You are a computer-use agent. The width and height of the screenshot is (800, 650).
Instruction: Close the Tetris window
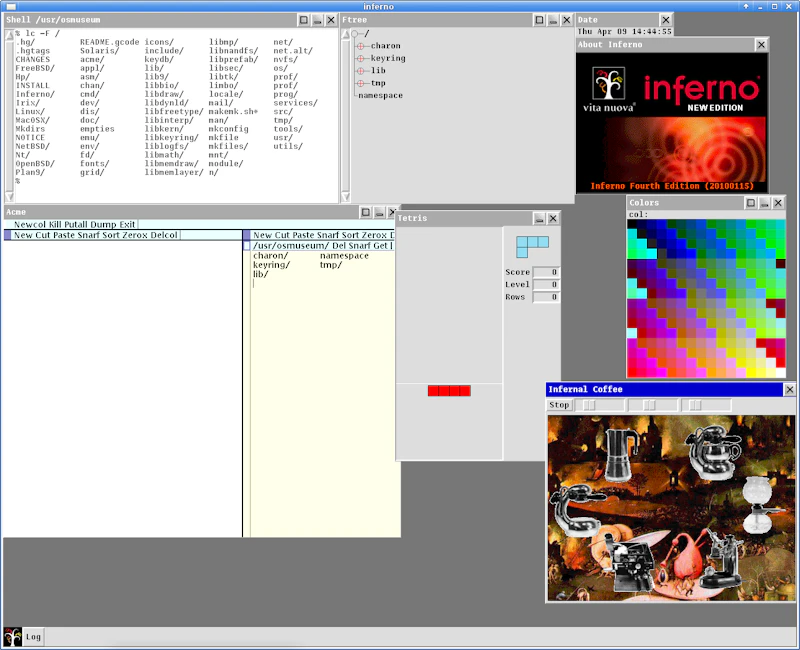[553, 219]
